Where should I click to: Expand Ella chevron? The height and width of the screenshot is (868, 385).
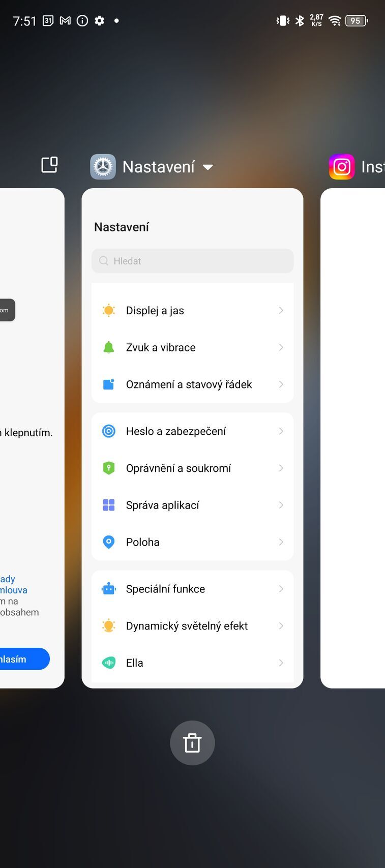[281, 663]
